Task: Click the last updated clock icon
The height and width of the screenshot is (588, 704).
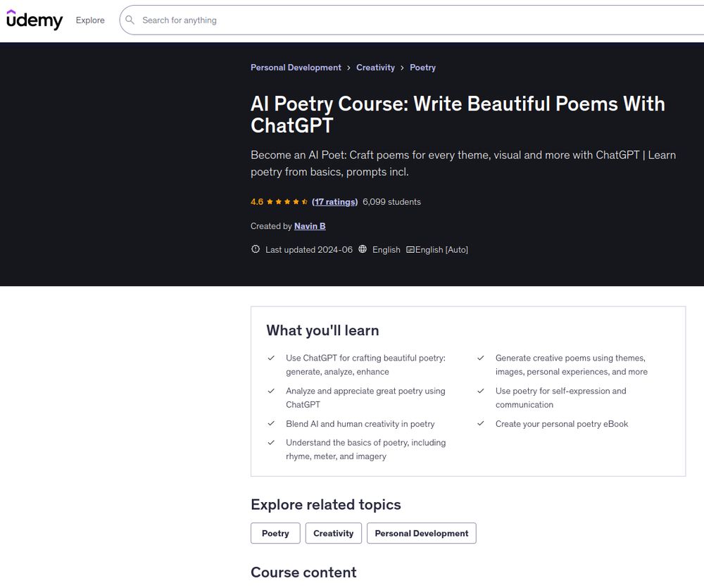Action: coord(256,249)
